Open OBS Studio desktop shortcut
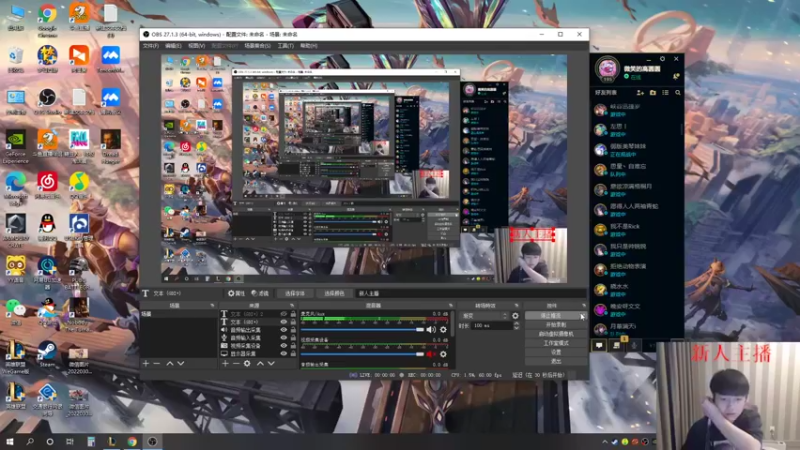This screenshot has width=800, height=450. (x=47, y=101)
